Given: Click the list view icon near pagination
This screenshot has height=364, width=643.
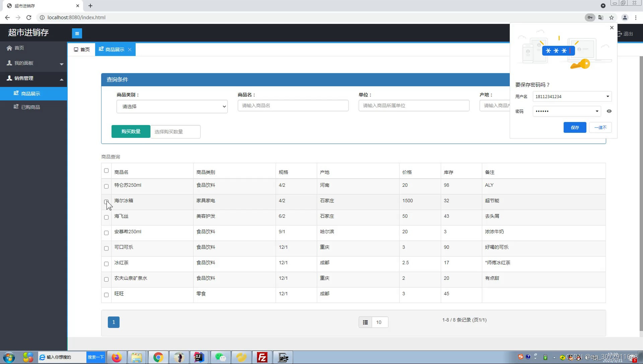Looking at the screenshot, I should [365, 322].
